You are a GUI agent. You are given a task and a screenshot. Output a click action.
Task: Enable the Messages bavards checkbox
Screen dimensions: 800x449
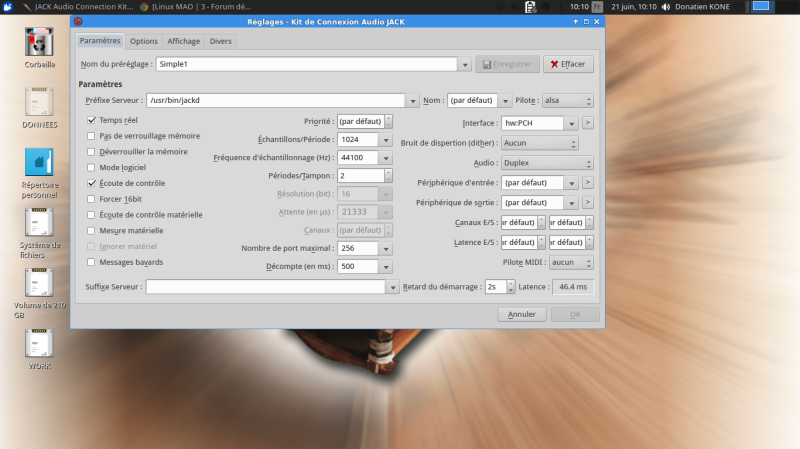point(91,262)
